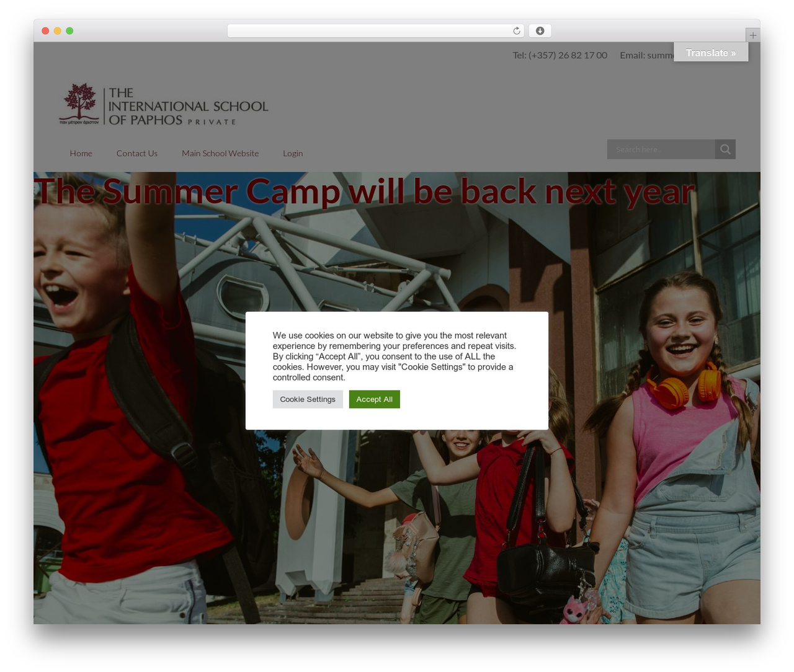Open the Contact Us menu item
This screenshot has width=794, height=672.
(137, 153)
